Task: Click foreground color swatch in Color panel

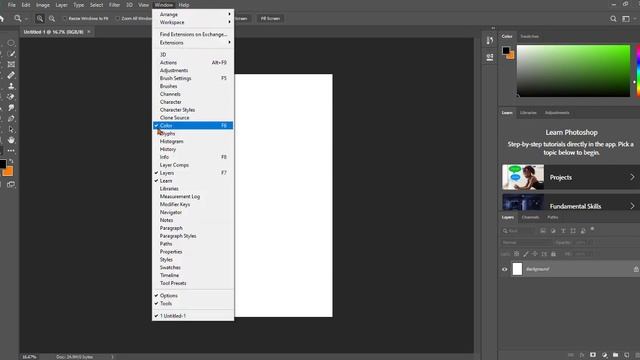Action: (x=506, y=50)
